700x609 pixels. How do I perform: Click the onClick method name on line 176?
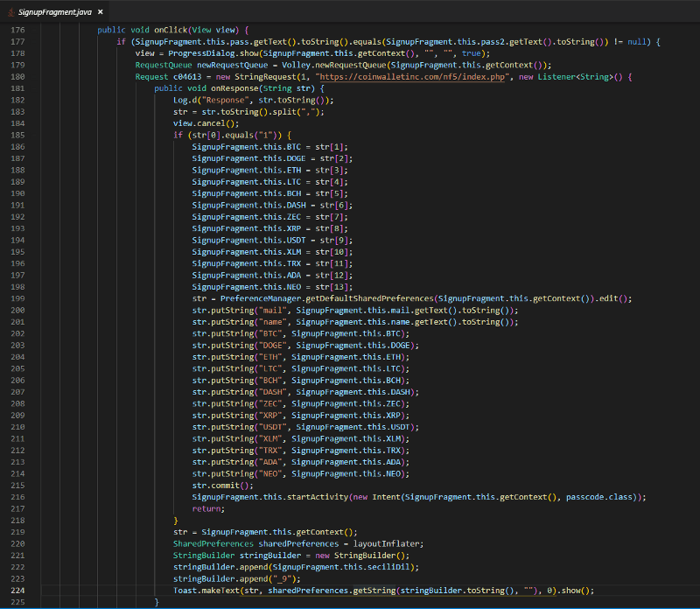pyautogui.click(x=171, y=30)
